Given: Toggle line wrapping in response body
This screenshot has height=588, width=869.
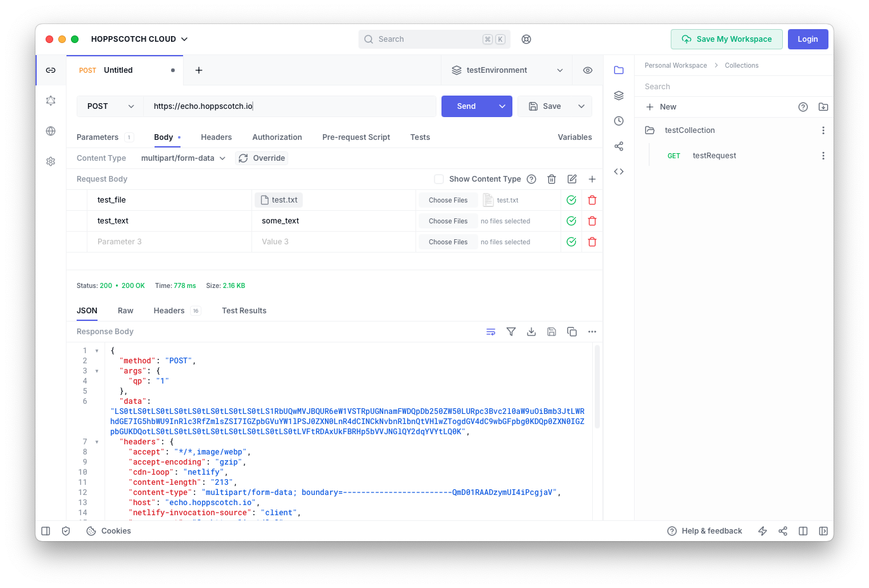Looking at the screenshot, I should pyautogui.click(x=491, y=332).
